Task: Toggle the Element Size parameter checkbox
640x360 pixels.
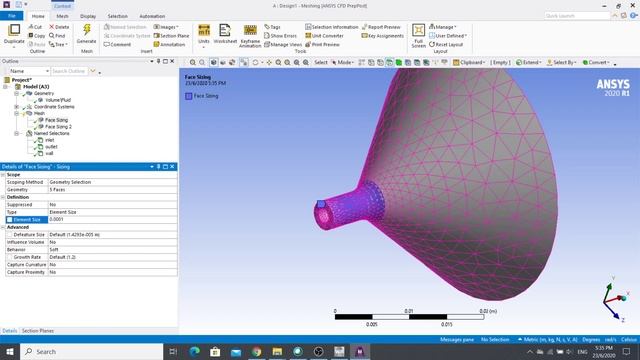Action: [10, 220]
